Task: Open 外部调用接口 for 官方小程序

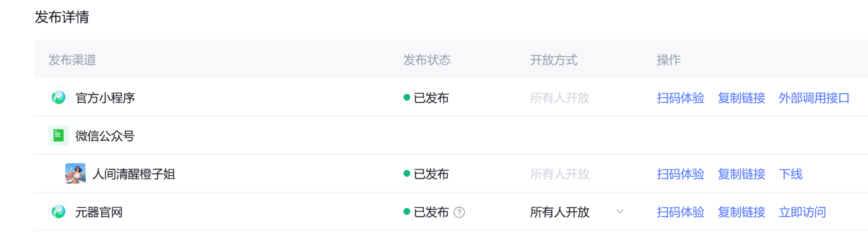Action: [x=813, y=98]
